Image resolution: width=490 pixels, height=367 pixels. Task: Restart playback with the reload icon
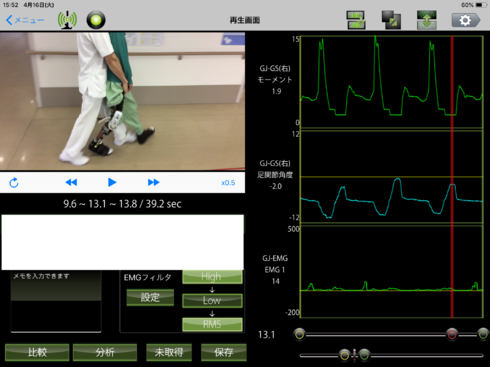(14, 183)
